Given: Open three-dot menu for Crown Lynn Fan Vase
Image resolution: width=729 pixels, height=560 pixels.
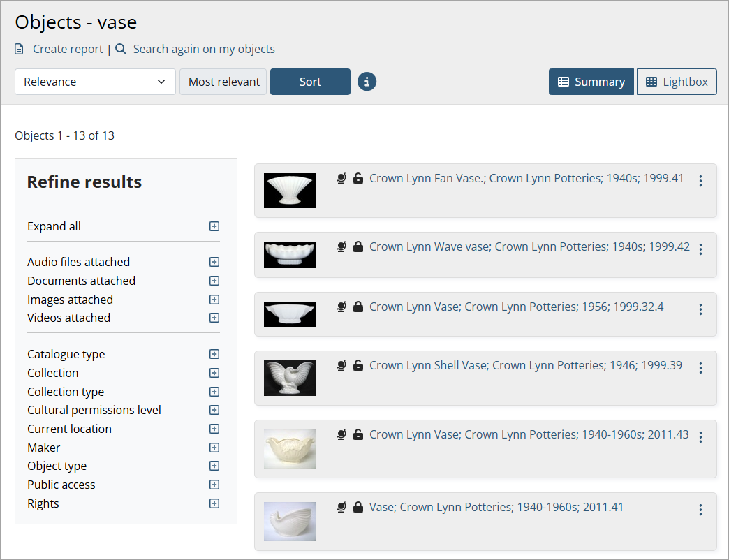Looking at the screenshot, I should [700, 181].
